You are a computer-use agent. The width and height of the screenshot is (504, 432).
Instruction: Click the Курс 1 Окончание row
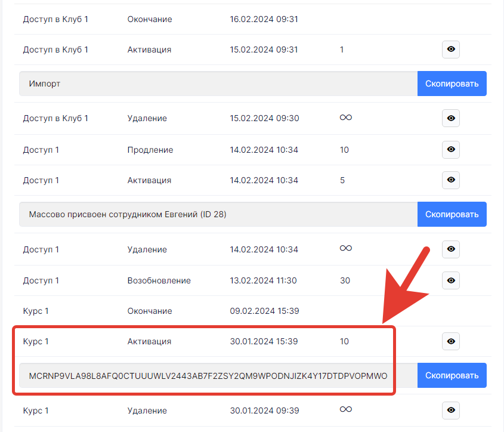coord(36,311)
